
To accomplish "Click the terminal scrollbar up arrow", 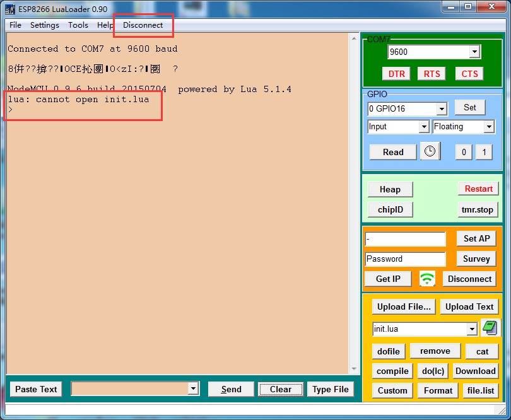I will 353,37.
